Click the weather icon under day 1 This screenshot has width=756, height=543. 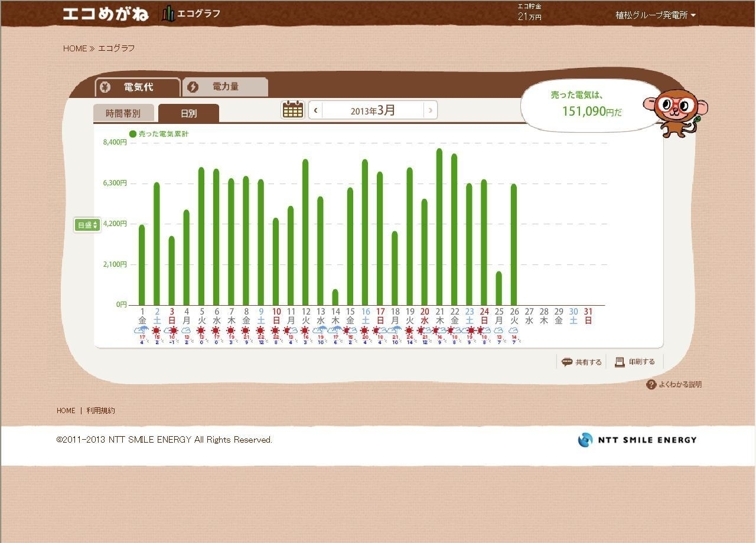coord(142,331)
